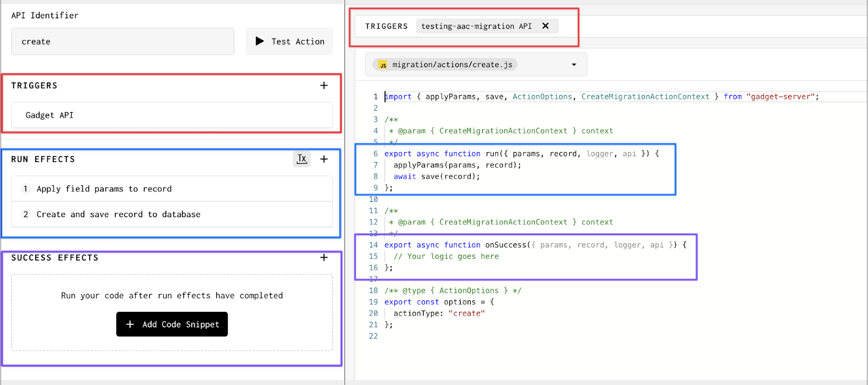868x385 pixels.
Task: Click the 'Your logic goes here' comment line
Action: coord(446,256)
